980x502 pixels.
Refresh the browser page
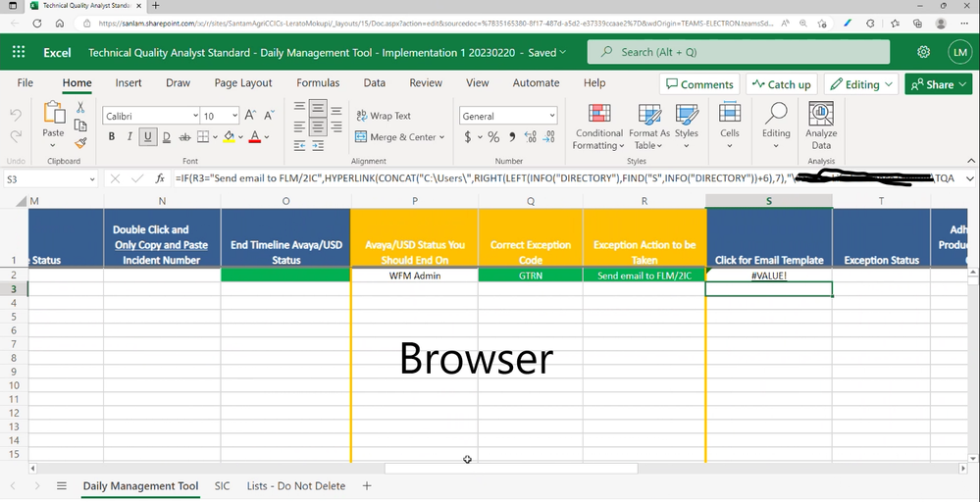point(37,24)
